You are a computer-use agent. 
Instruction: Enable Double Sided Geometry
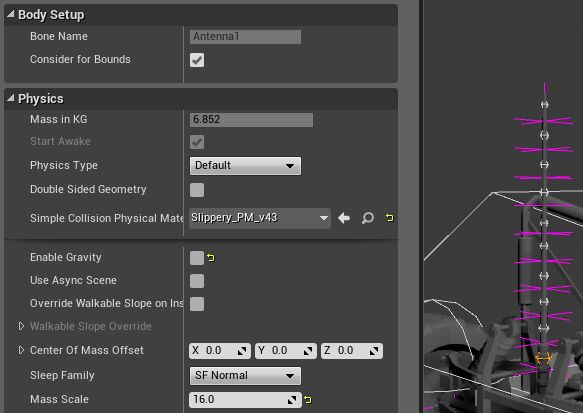(197, 190)
